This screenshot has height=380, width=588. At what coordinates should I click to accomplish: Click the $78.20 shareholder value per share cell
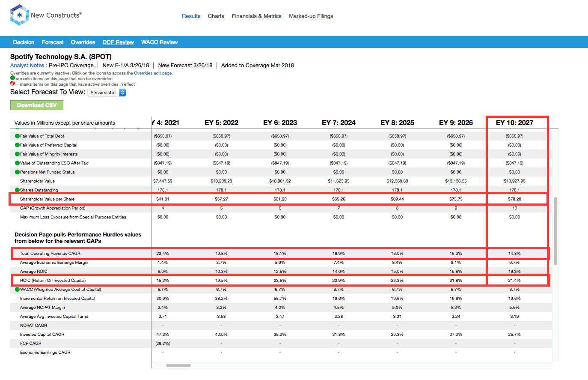pyautogui.click(x=514, y=199)
